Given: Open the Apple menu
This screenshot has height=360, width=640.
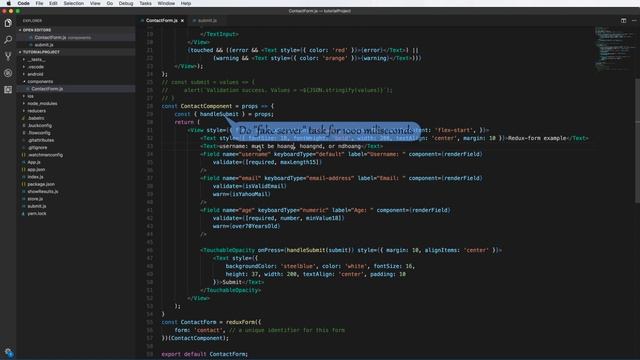Looking at the screenshot, I should click(9, 3).
